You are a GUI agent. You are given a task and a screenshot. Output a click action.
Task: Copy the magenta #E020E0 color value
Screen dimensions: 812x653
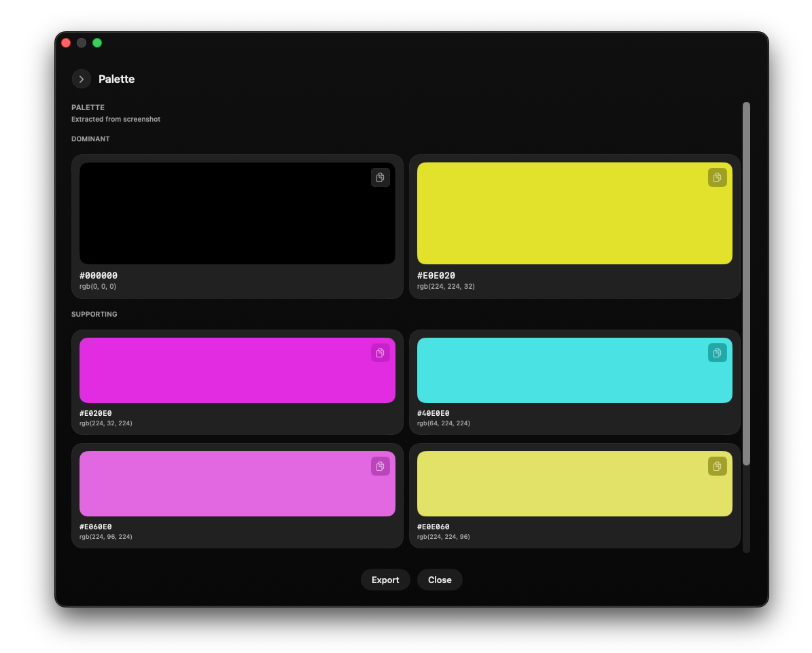click(x=380, y=353)
